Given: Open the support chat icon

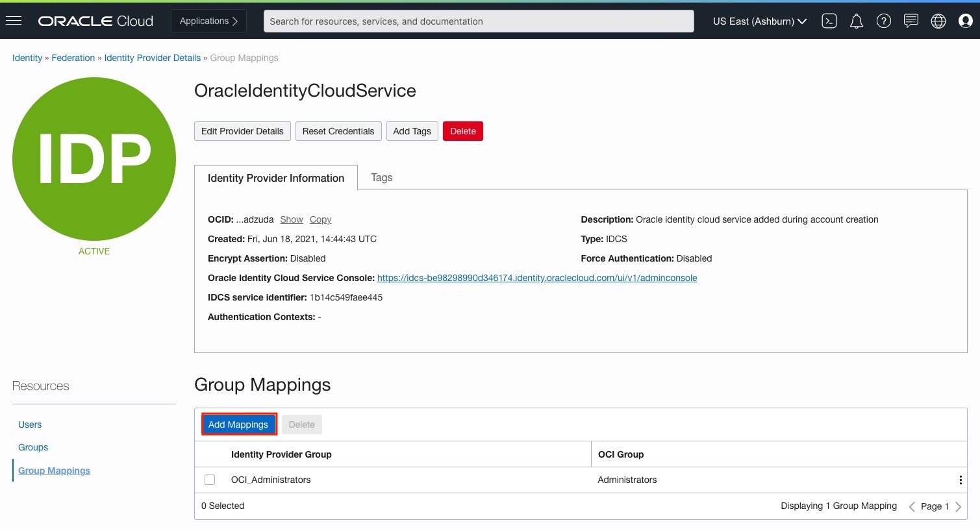Looking at the screenshot, I should click(x=911, y=21).
